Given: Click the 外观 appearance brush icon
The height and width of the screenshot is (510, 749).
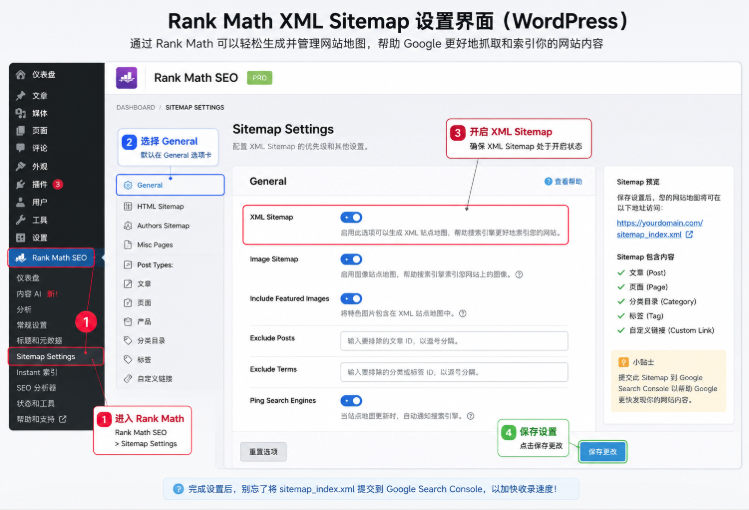Looking at the screenshot, I should (21, 166).
